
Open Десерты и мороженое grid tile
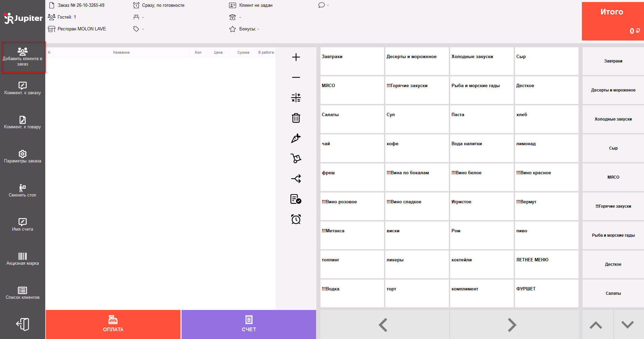(x=417, y=61)
